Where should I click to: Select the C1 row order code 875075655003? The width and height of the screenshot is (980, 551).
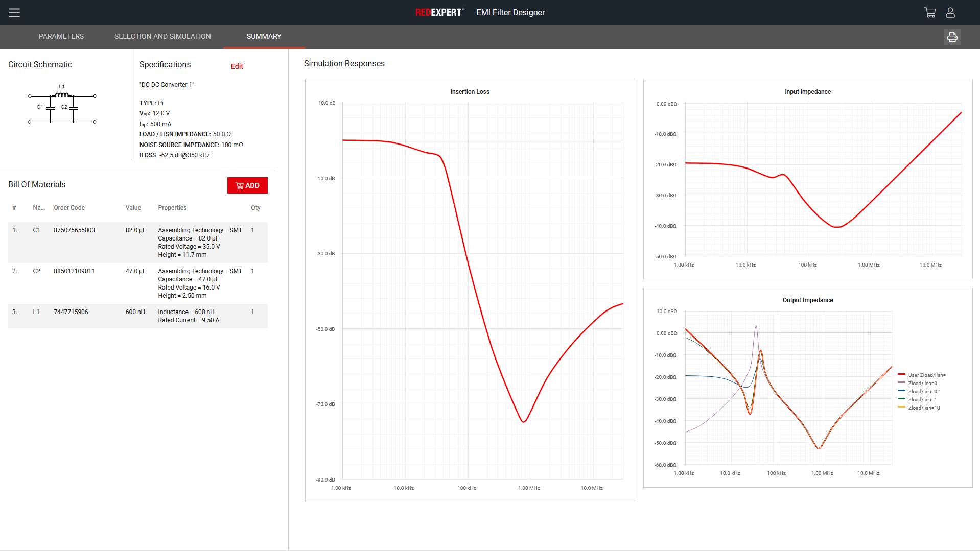coord(75,230)
